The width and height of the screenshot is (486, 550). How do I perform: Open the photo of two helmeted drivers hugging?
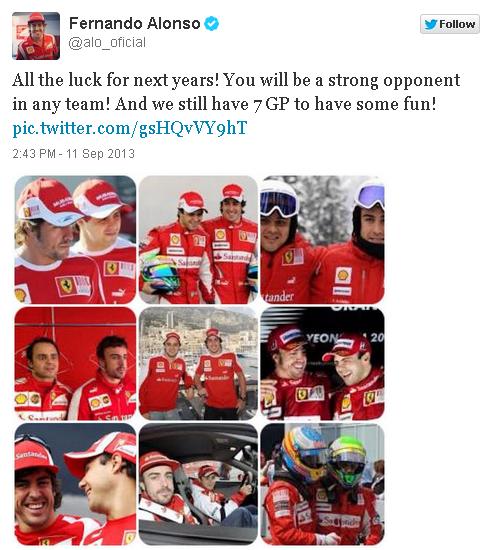[x=323, y=484]
